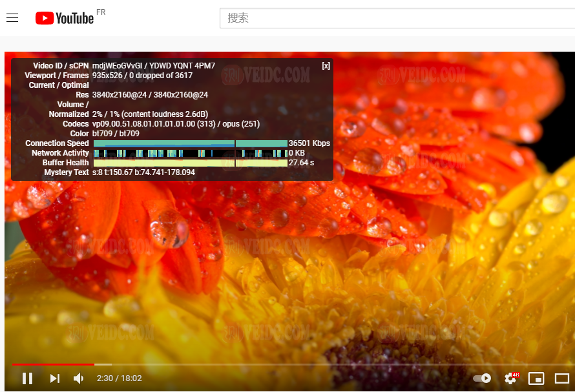The width and height of the screenshot is (575, 392).
Task: Select the Normalized 2% / 1% loudness text
Action: 150,114
